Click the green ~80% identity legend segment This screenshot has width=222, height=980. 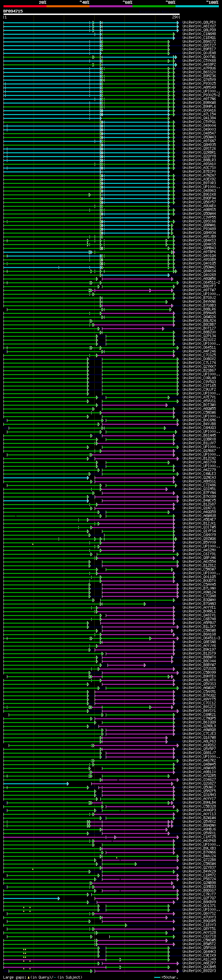tap(154, 6)
